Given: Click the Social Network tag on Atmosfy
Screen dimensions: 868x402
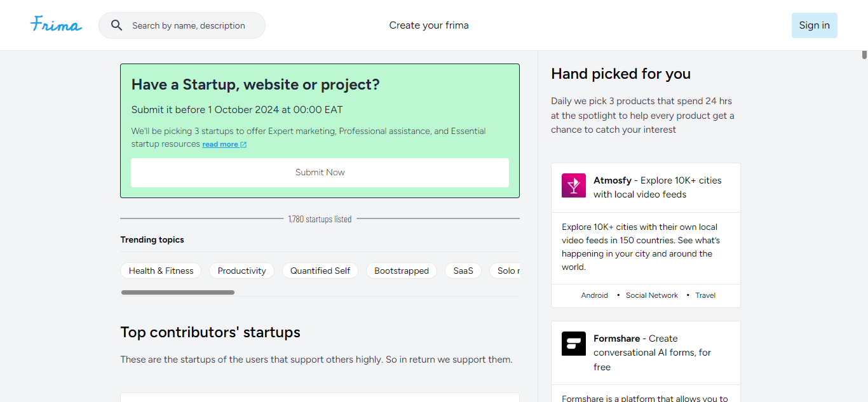Looking at the screenshot, I should [652, 295].
